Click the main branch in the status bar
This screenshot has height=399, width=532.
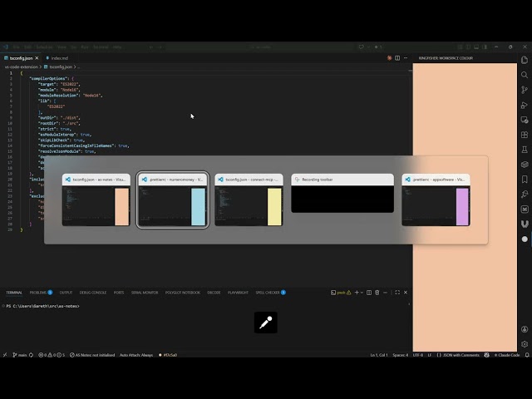coord(20,355)
